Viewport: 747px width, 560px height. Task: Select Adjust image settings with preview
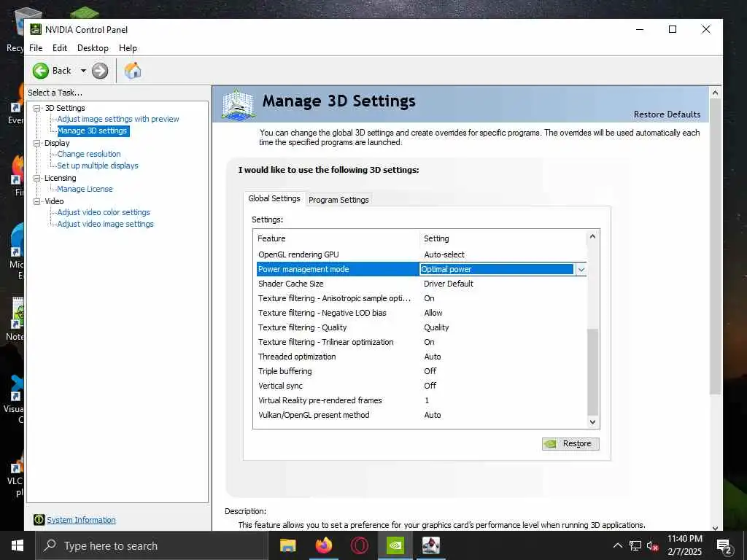pos(118,119)
